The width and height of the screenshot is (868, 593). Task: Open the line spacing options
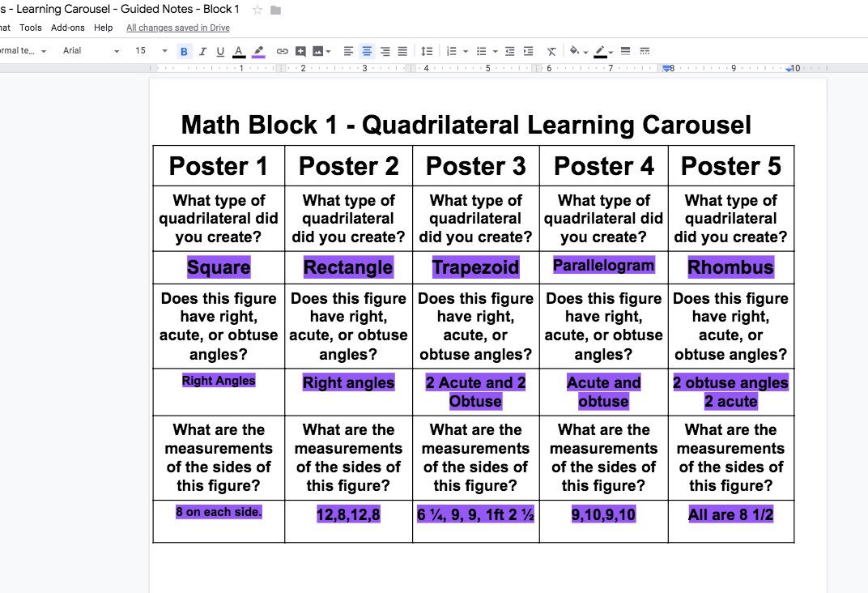click(x=427, y=52)
